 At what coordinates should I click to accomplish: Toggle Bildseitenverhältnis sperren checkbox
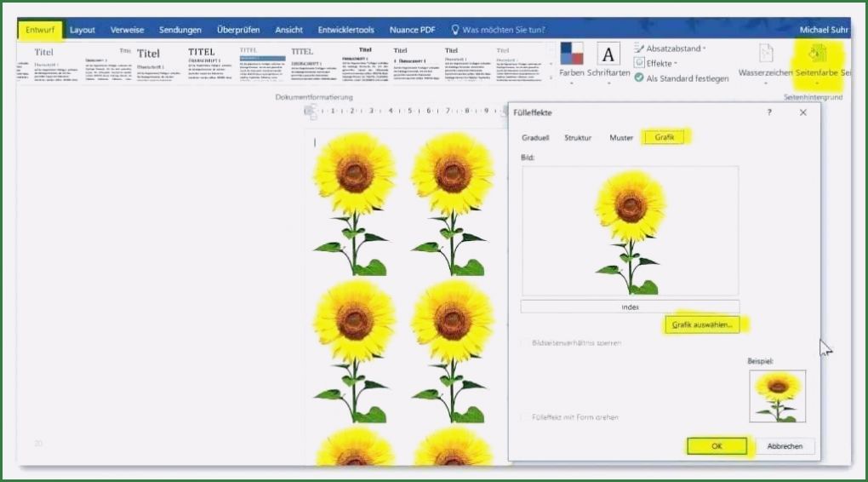click(x=524, y=343)
